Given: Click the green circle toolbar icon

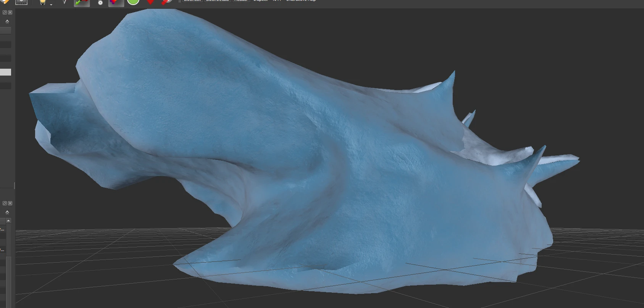Looking at the screenshot, I should click(x=133, y=2).
